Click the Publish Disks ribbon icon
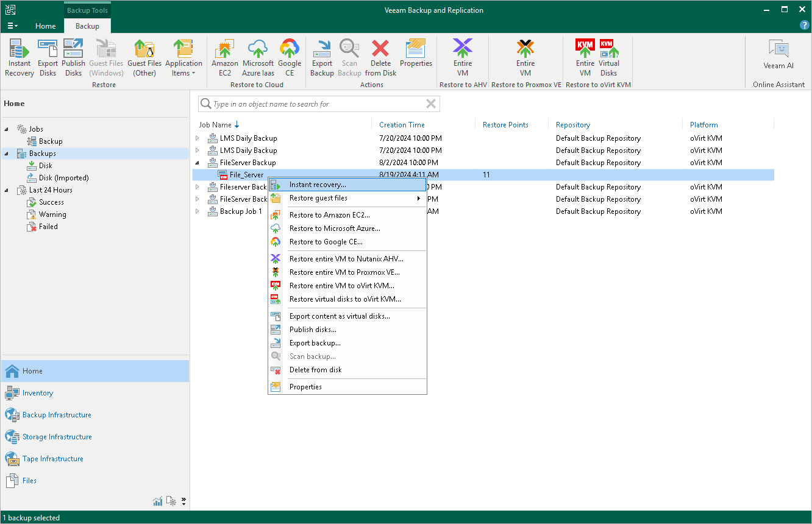This screenshot has height=524, width=812. 73,58
